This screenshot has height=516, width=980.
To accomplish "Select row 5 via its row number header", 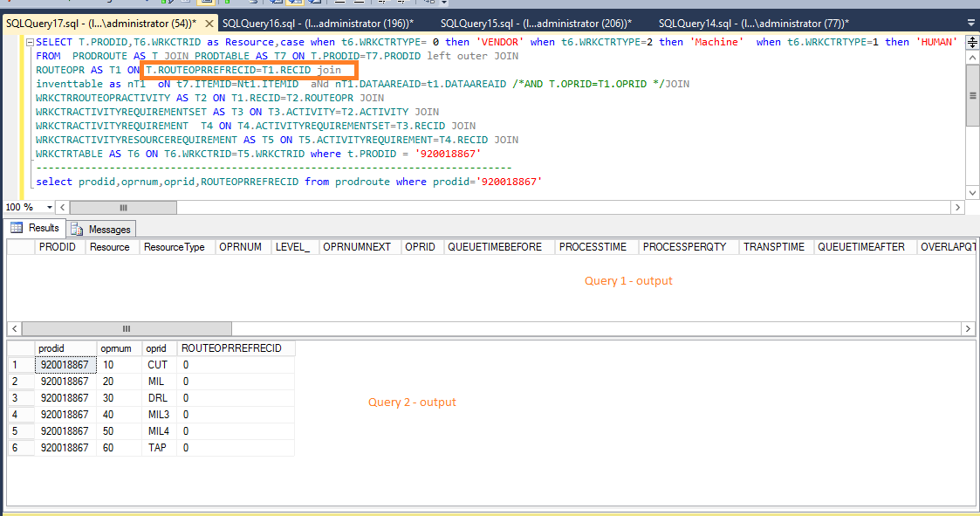I will click(21, 431).
